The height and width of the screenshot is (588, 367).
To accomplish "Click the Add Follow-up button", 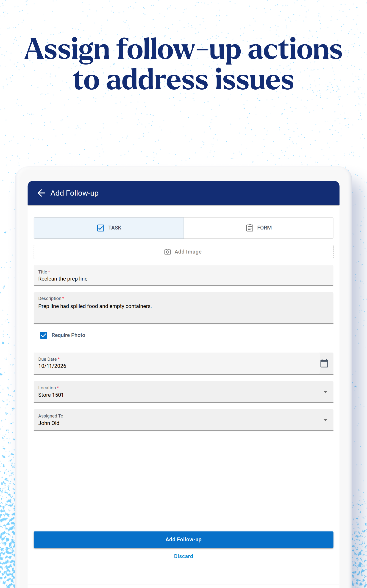I will click(183, 539).
